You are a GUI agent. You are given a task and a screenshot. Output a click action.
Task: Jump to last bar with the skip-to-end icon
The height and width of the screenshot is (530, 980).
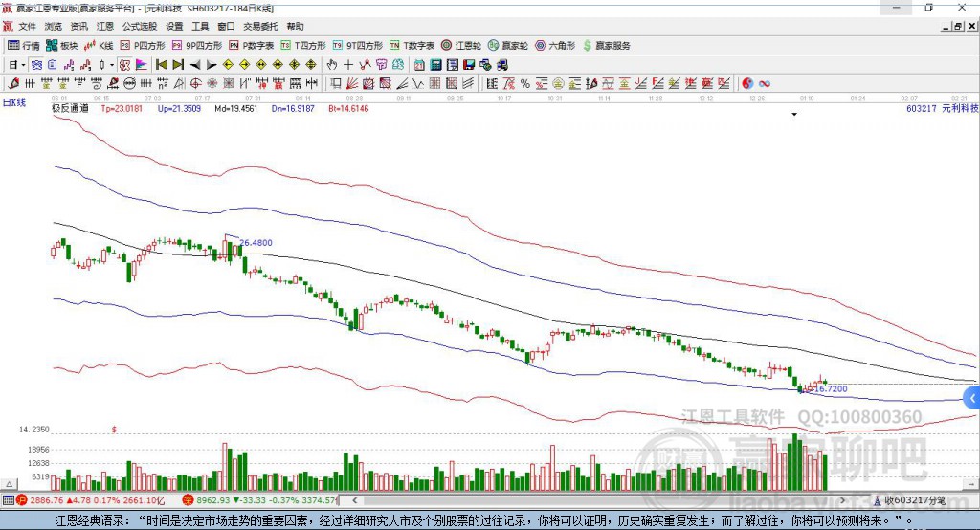pos(178,65)
